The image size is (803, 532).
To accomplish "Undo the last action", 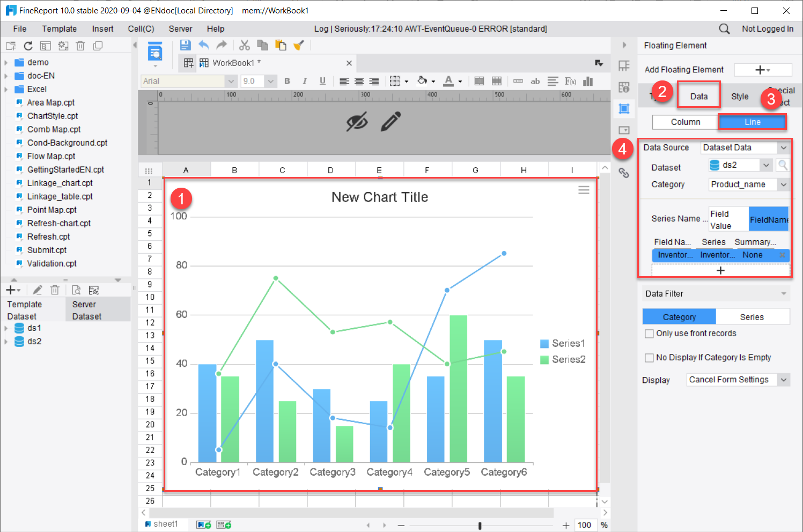I will pos(204,45).
